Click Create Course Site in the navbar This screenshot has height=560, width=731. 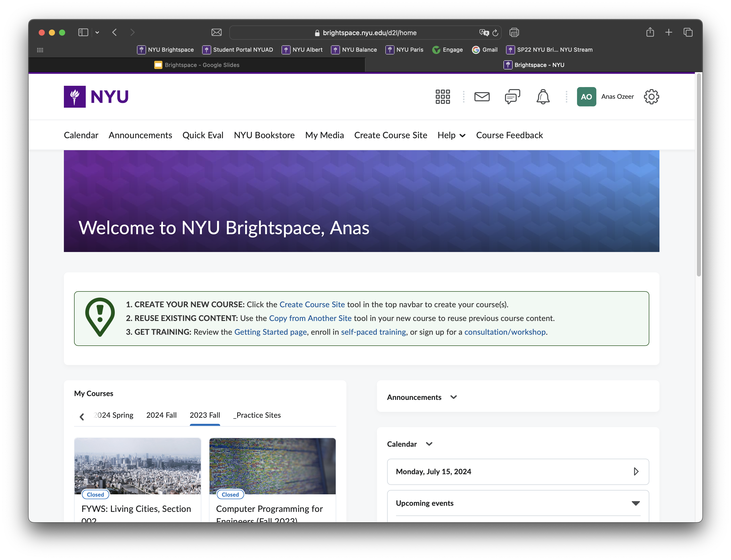[391, 135]
